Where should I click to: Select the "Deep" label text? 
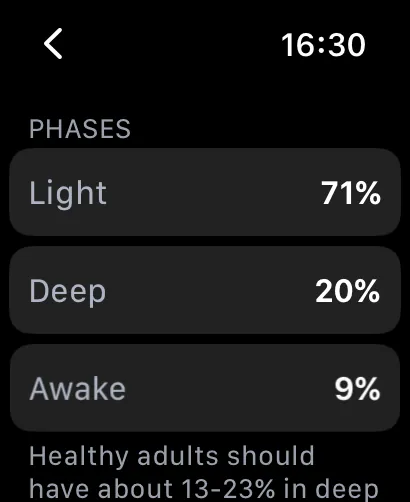coord(68,292)
